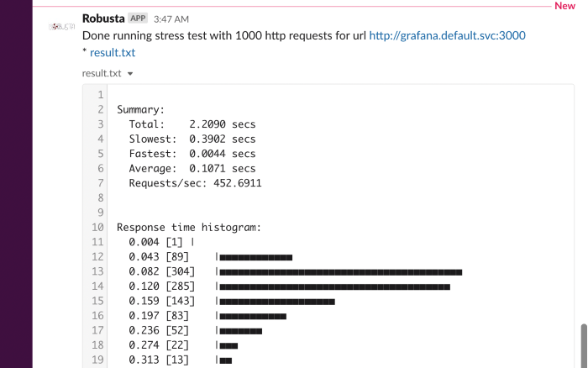588x368 pixels.
Task: Collapse the result.txt file preview dropdown arrow
Action: pyautogui.click(x=130, y=74)
